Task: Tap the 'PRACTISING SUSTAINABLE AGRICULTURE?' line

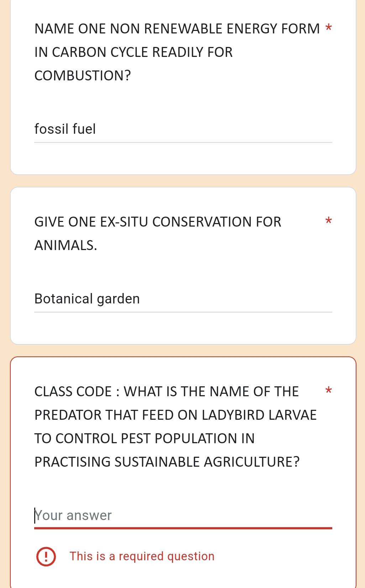Action: click(167, 462)
